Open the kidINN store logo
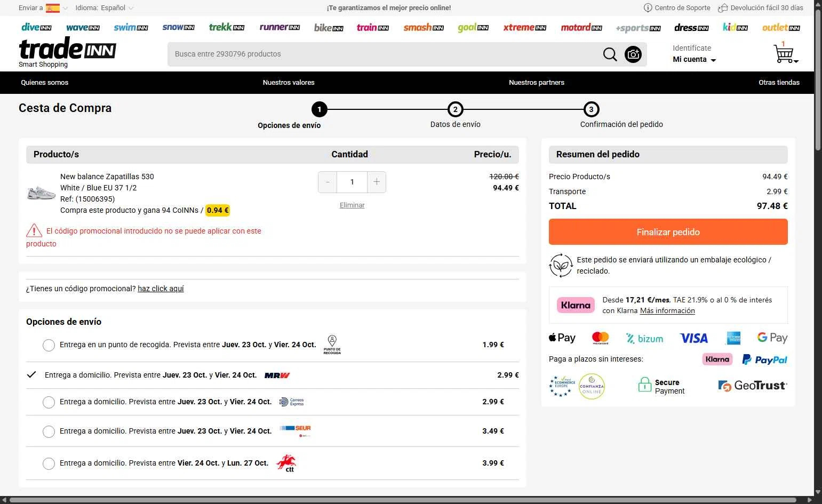Viewport: 822px width, 504px height. coord(735,27)
